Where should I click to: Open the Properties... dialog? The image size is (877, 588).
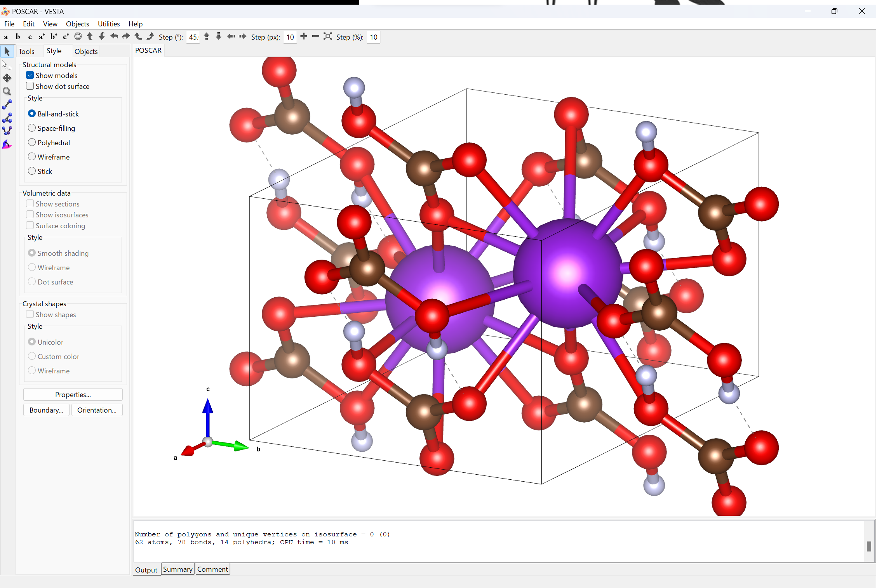click(73, 395)
